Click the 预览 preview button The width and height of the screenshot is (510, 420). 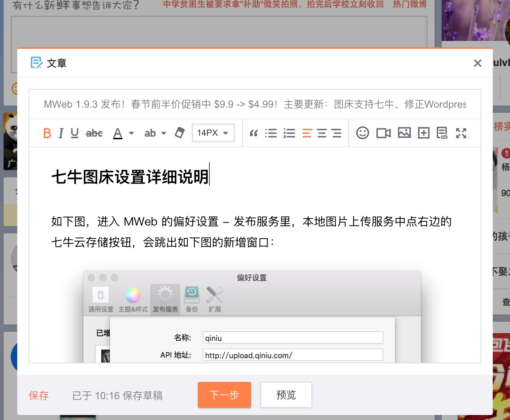pos(286,395)
